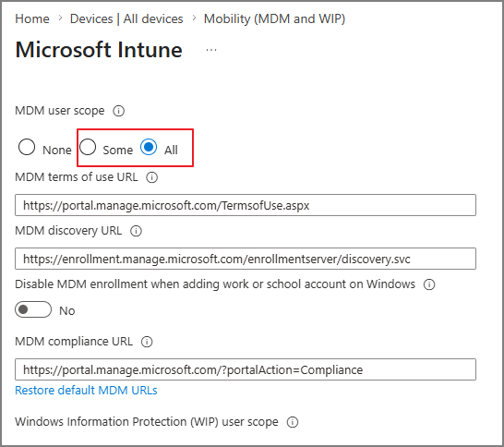Show info for MDM discovery URL
This screenshot has width=504, height=447.
click(136, 231)
